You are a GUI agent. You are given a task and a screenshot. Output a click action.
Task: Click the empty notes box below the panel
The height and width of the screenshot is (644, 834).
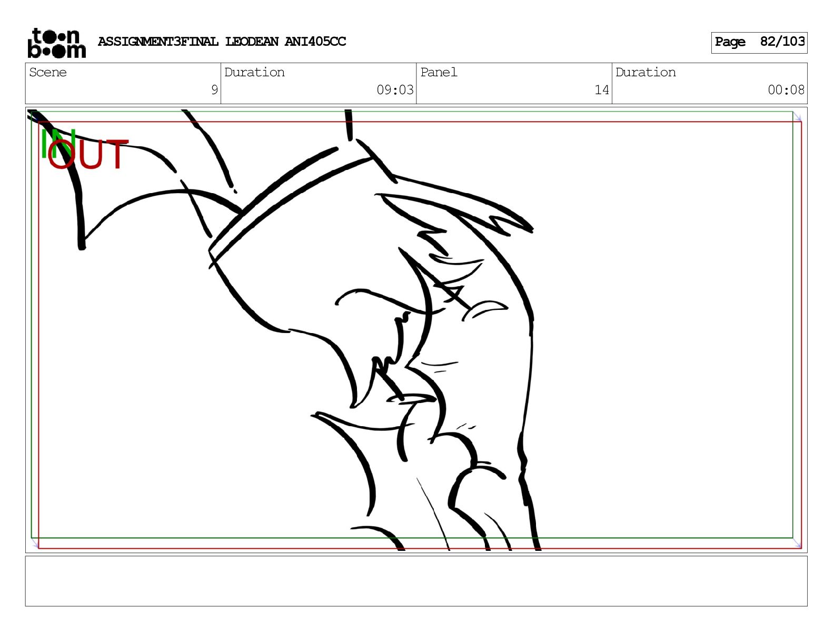click(416, 581)
